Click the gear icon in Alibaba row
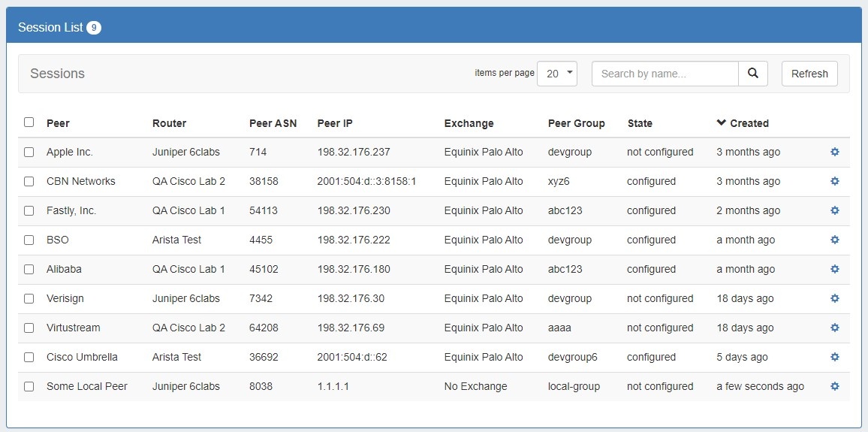This screenshot has width=868, height=432. pyautogui.click(x=834, y=269)
